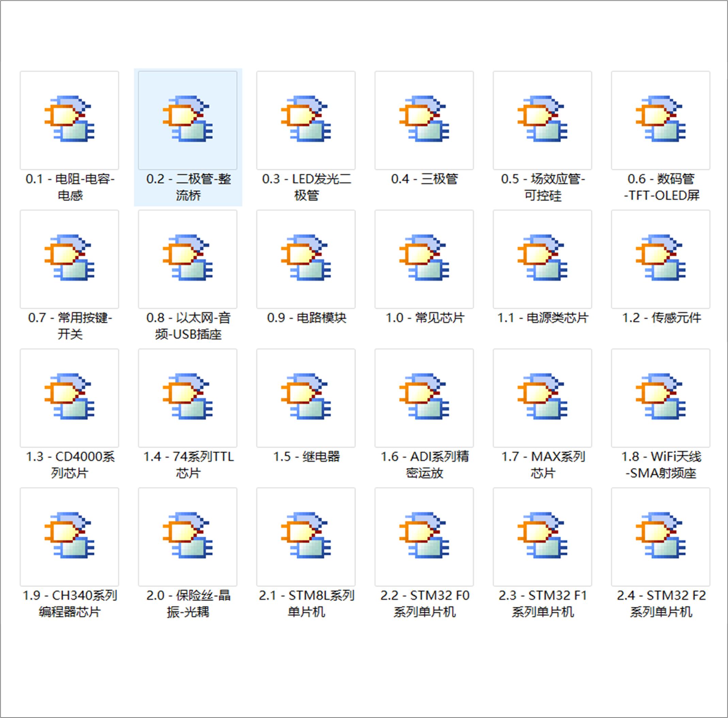Image resolution: width=728 pixels, height=718 pixels.
Task: Click the file name '0.4 - 三极管'
Action: (x=424, y=179)
